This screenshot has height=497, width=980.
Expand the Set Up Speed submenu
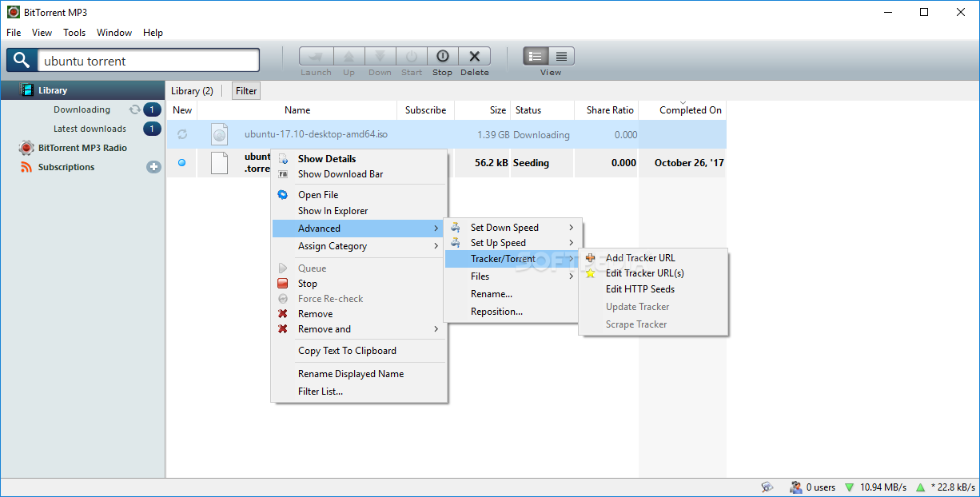click(x=512, y=243)
